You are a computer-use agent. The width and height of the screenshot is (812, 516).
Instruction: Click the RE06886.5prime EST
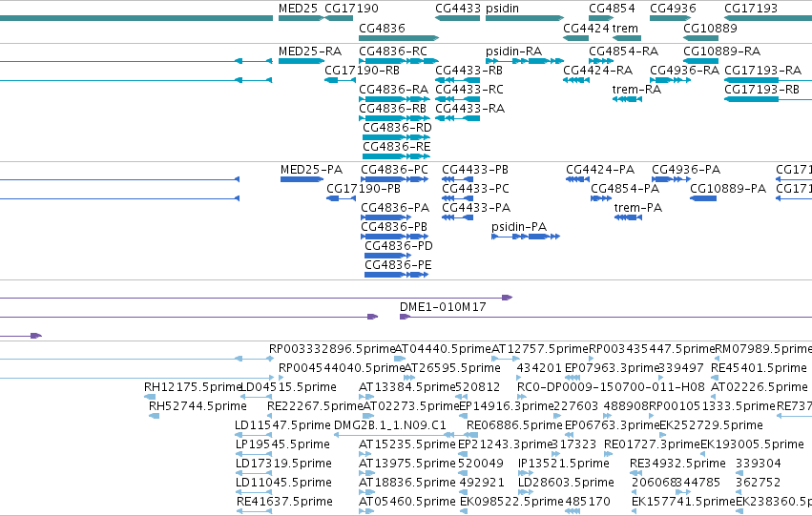[472, 435]
